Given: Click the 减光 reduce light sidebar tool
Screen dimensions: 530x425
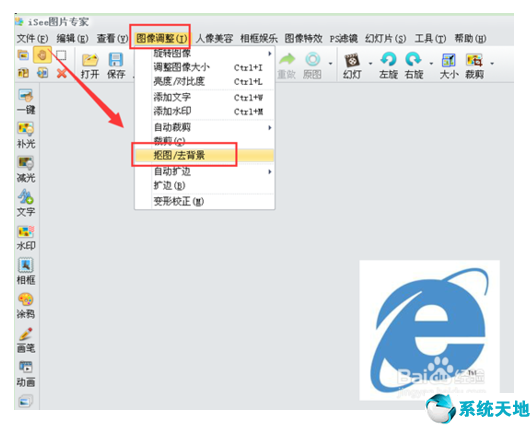Looking at the screenshot, I should click(26, 169).
